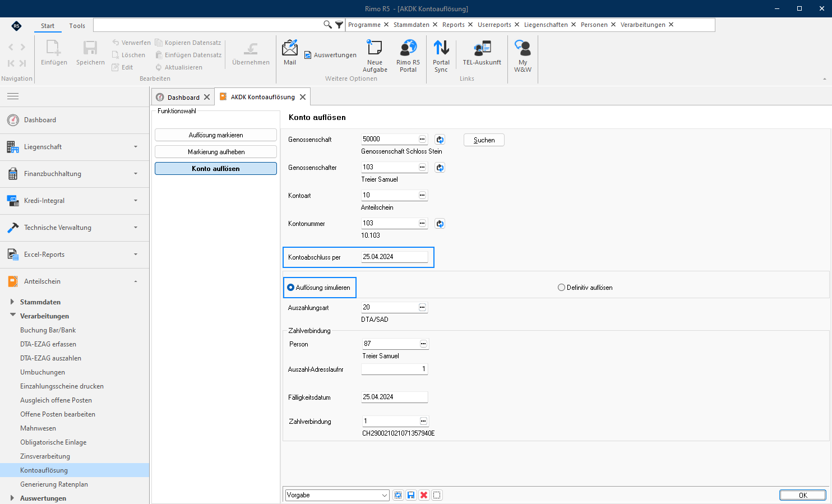Click the Auswertungen ribbon item
Image resolution: width=832 pixels, height=504 pixels.
(x=331, y=55)
